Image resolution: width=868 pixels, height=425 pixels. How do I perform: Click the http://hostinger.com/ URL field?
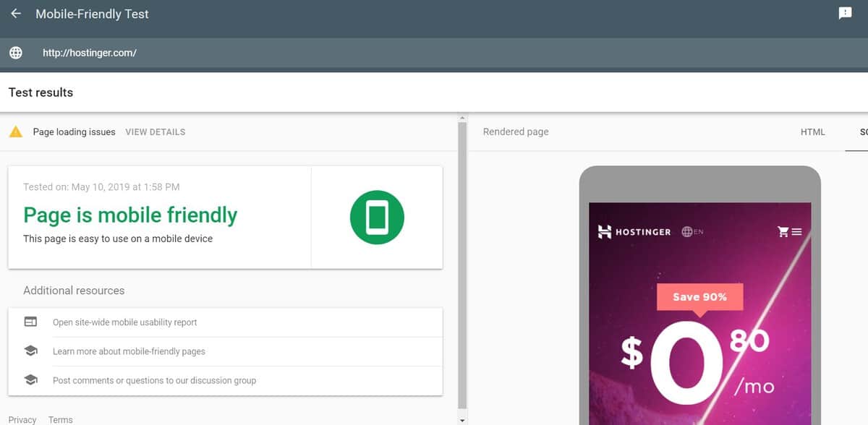[x=90, y=53]
